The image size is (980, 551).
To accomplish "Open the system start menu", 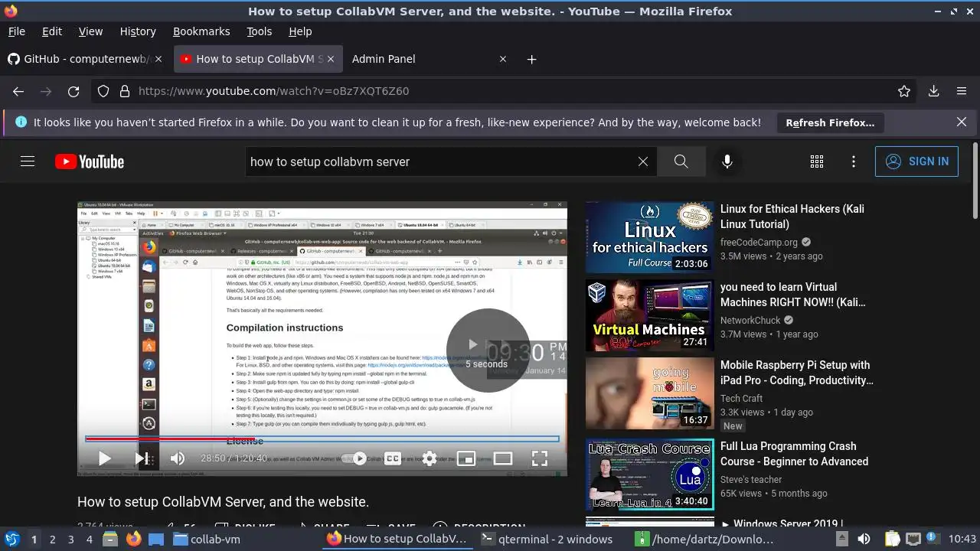I will point(11,540).
